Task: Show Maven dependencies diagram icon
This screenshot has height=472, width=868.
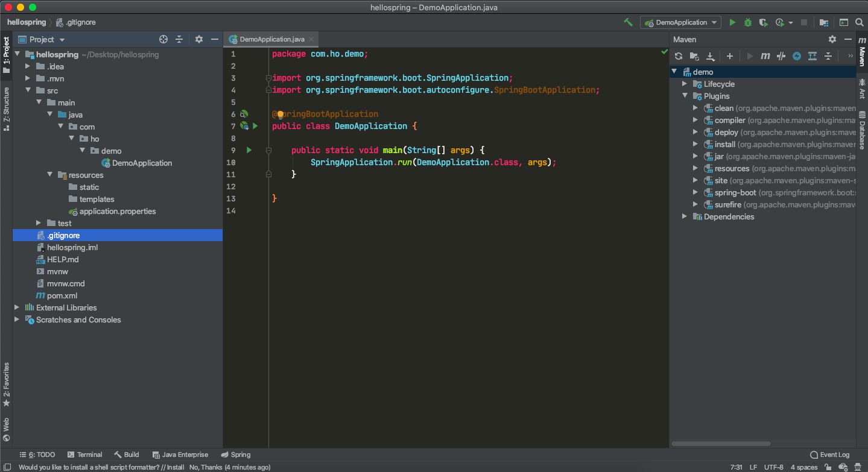Action: pos(813,56)
